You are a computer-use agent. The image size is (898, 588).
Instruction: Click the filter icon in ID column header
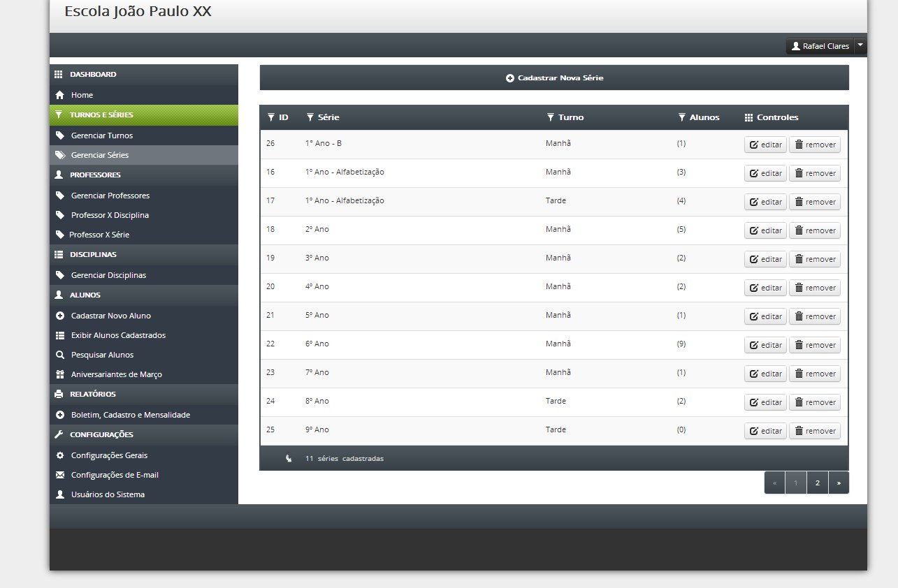pos(271,117)
